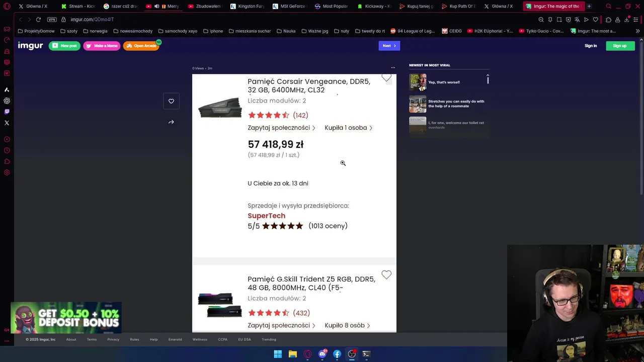Open Aria AI icon in sidebar
644x362 pixels.
click(7, 89)
